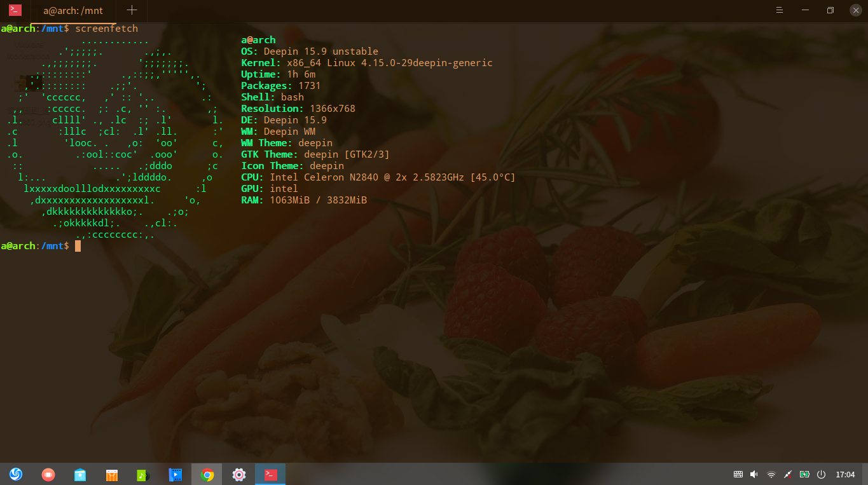Screen dimensions: 868x485
Task: Click the 'a@arch' header above OS line
Action: point(258,40)
